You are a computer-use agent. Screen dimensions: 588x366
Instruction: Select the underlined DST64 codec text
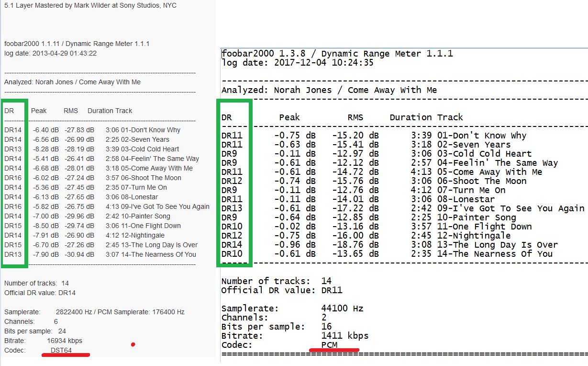coord(61,350)
